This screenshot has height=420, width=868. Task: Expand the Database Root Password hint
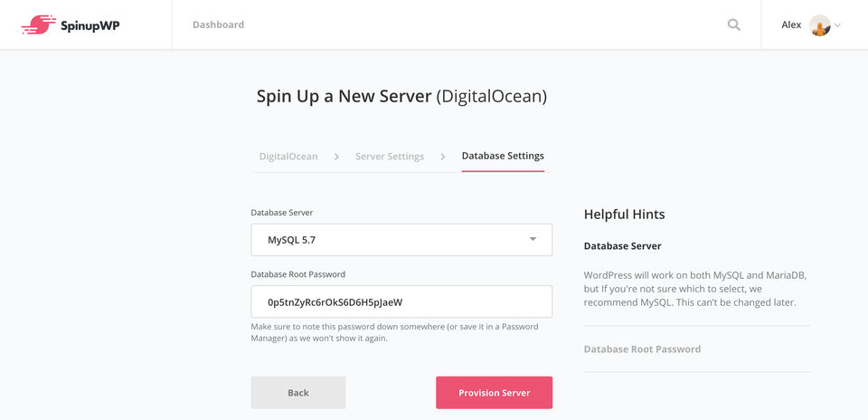pos(642,349)
